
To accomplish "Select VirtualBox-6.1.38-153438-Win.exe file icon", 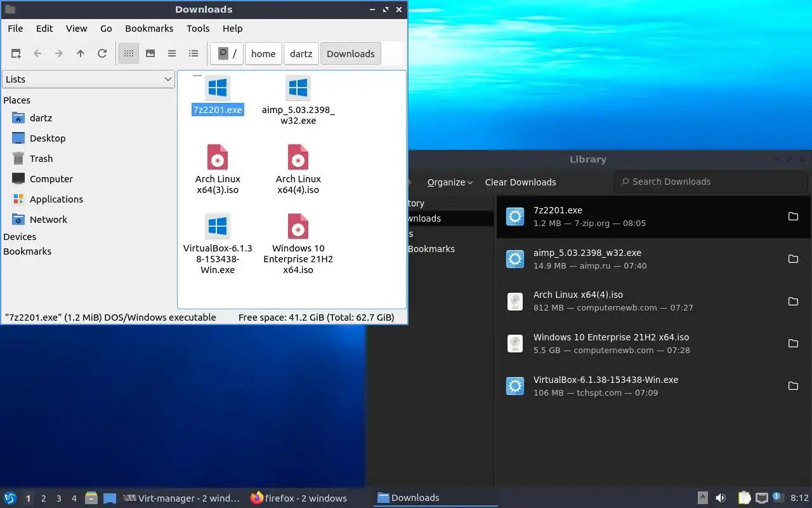I will click(218, 226).
